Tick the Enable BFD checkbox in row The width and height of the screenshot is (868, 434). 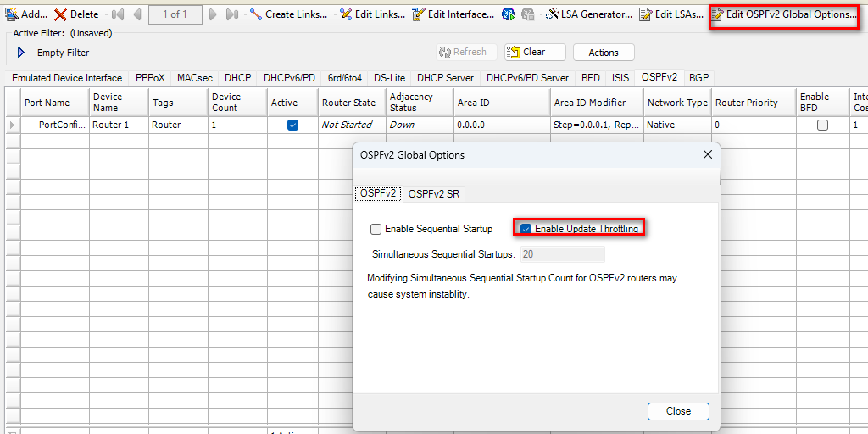821,125
